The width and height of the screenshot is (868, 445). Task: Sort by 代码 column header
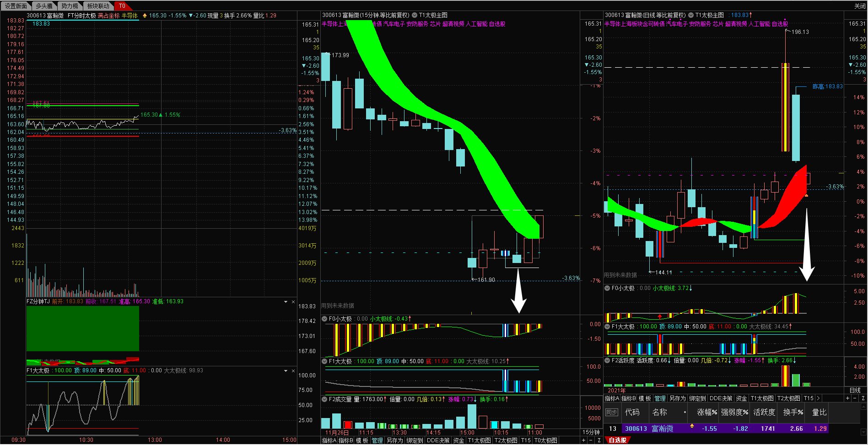pyautogui.click(x=632, y=412)
